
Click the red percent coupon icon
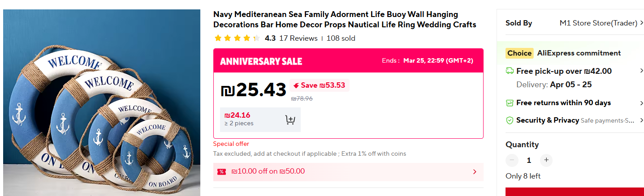(x=221, y=172)
